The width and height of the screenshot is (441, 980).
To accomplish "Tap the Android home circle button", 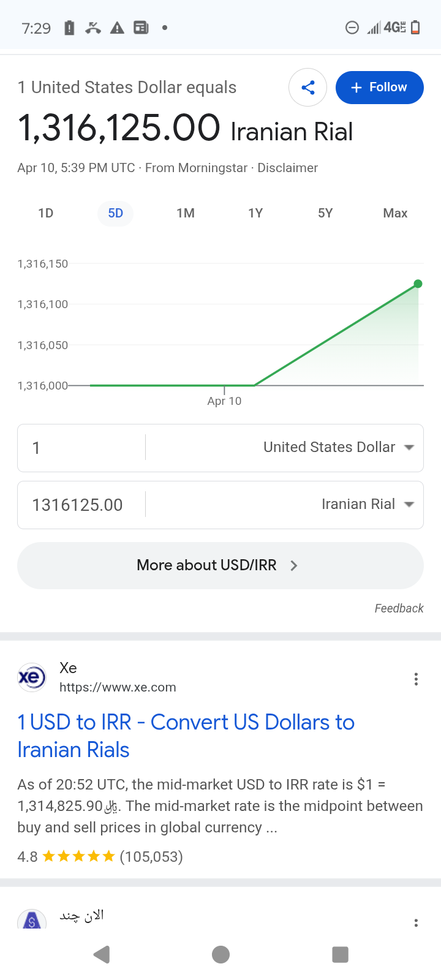I will point(221,954).
